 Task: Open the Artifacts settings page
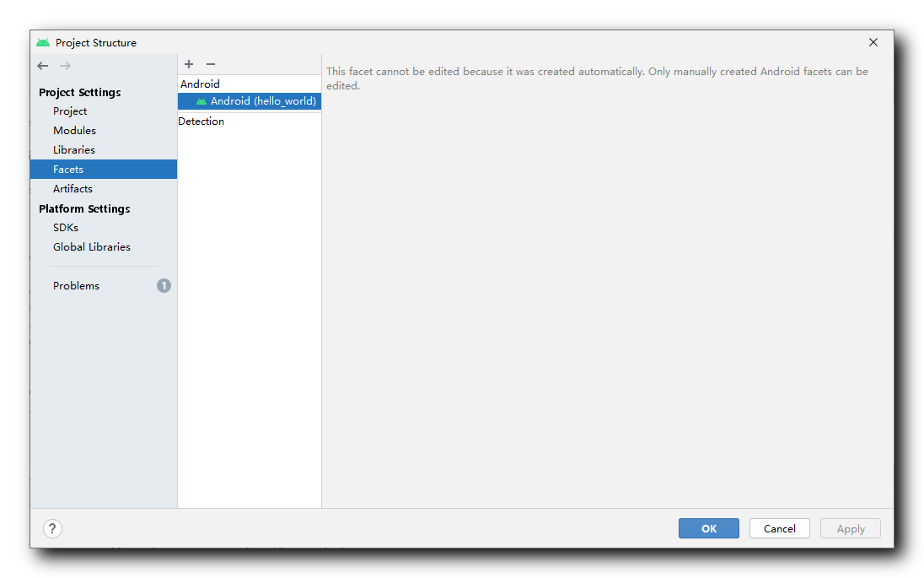pos(104,189)
